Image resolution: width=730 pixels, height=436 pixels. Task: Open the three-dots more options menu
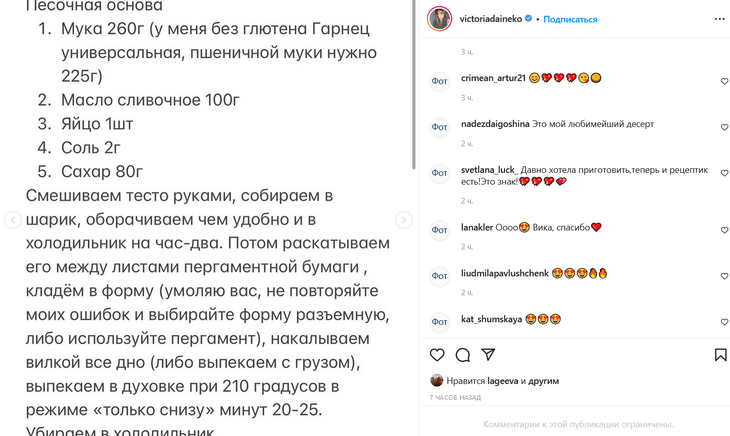[719, 19]
